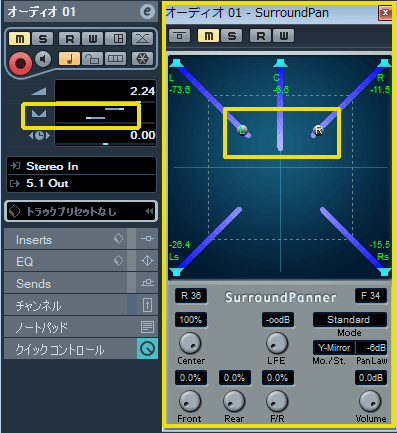Click the Front divergence knob
397x433 pixels.
[x=190, y=401]
